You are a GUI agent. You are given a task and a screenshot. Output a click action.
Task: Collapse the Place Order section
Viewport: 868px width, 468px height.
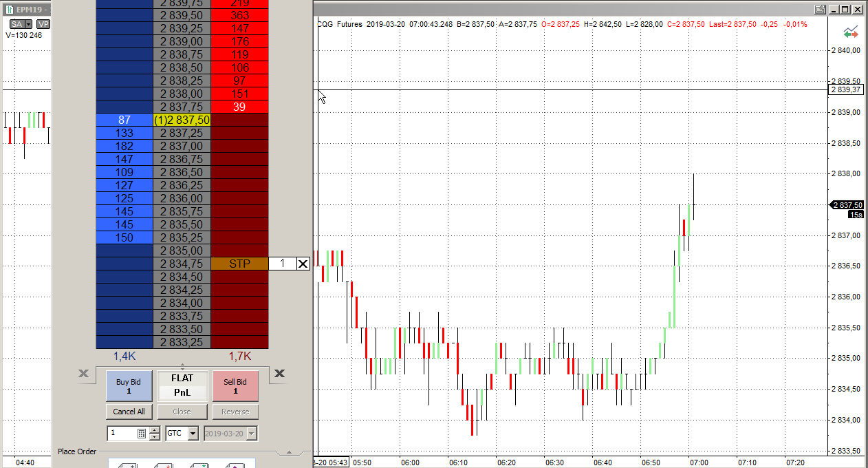[x=289, y=452]
